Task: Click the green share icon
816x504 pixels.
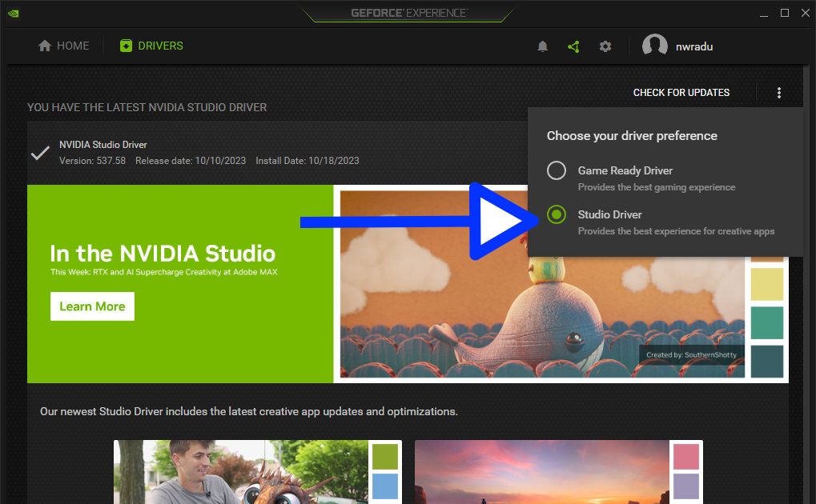Action: coord(573,46)
